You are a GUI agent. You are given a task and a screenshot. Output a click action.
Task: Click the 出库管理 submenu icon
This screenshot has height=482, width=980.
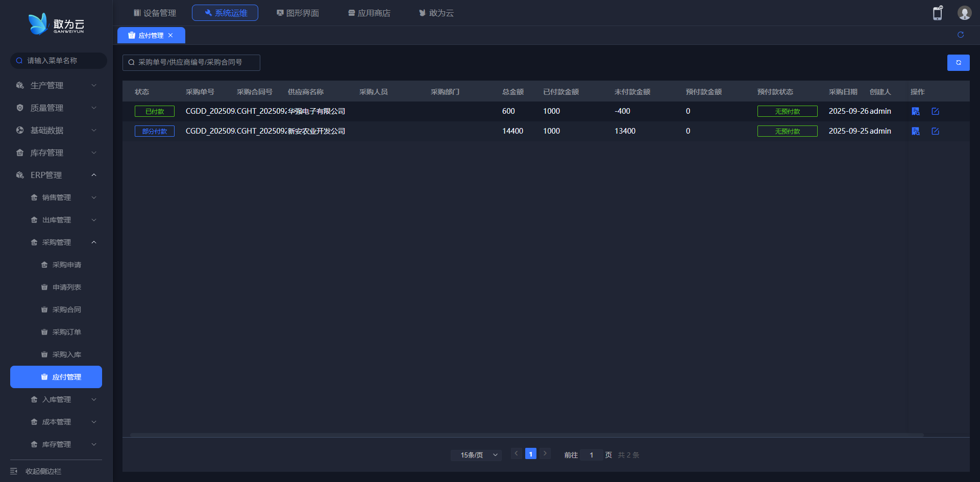(x=34, y=220)
